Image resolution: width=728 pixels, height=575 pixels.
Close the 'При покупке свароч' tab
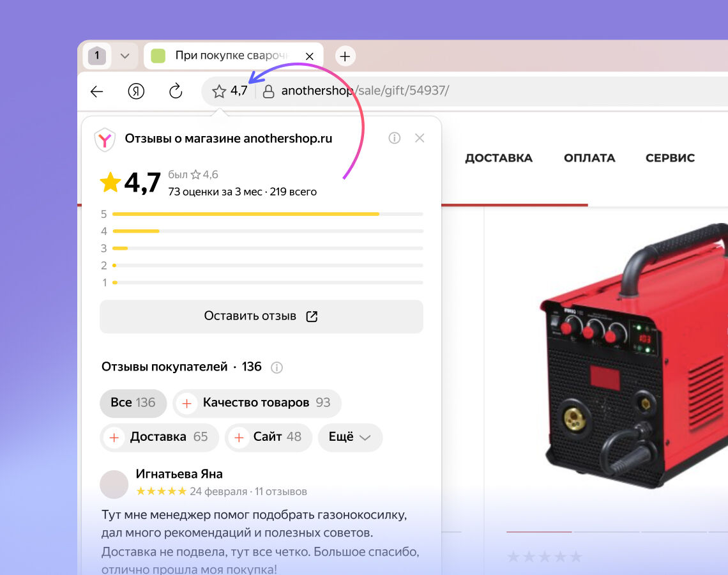point(310,56)
